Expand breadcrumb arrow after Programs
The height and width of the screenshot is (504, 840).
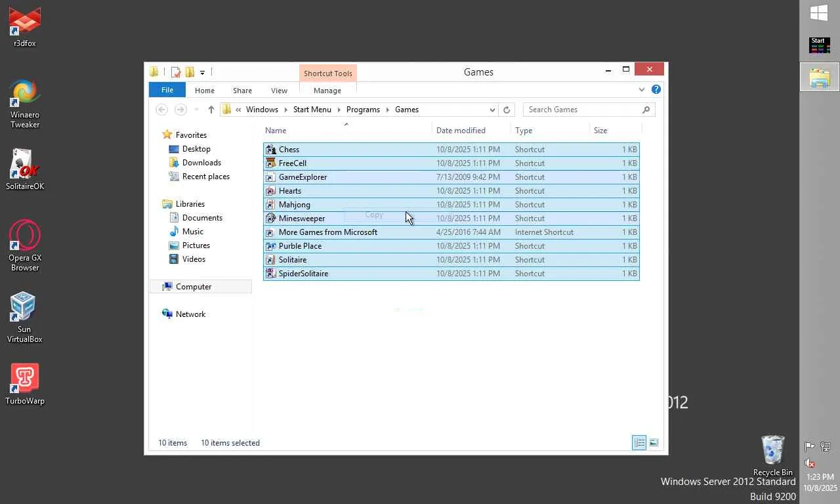point(387,110)
